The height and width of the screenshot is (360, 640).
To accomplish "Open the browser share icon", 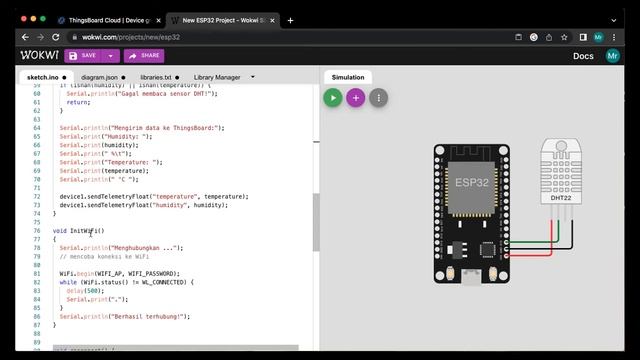I will [549, 37].
